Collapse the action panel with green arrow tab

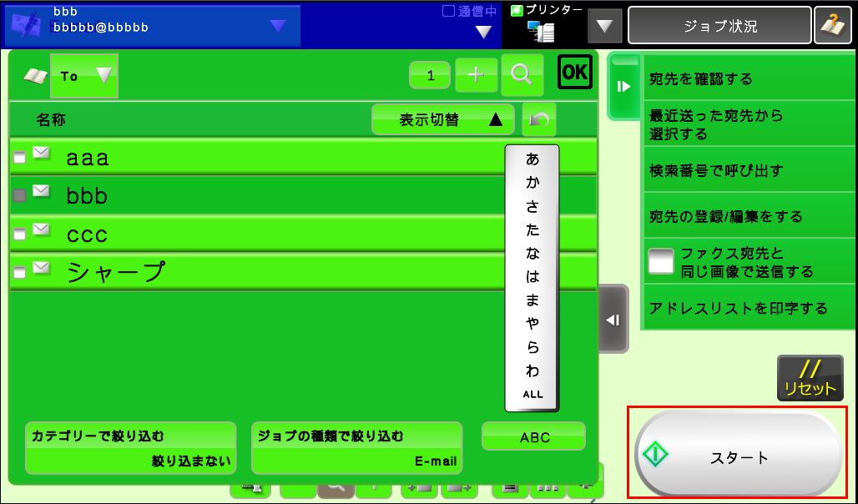click(x=623, y=86)
